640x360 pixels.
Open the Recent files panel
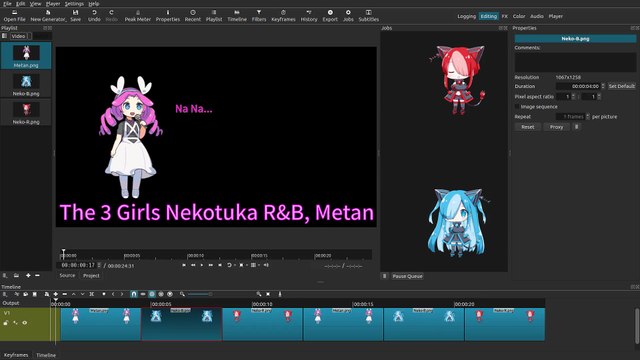click(193, 16)
